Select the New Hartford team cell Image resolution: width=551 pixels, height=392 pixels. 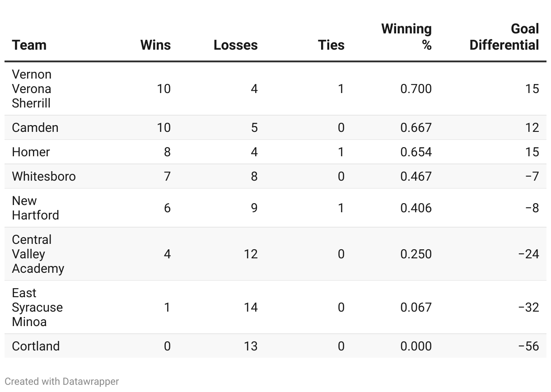35,208
